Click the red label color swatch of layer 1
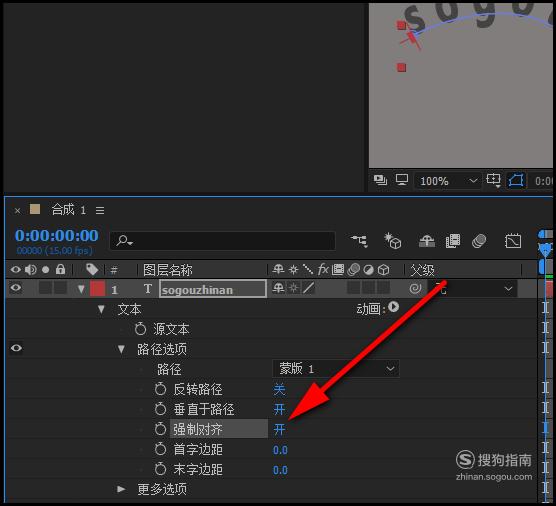 click(x=98, y=288)
